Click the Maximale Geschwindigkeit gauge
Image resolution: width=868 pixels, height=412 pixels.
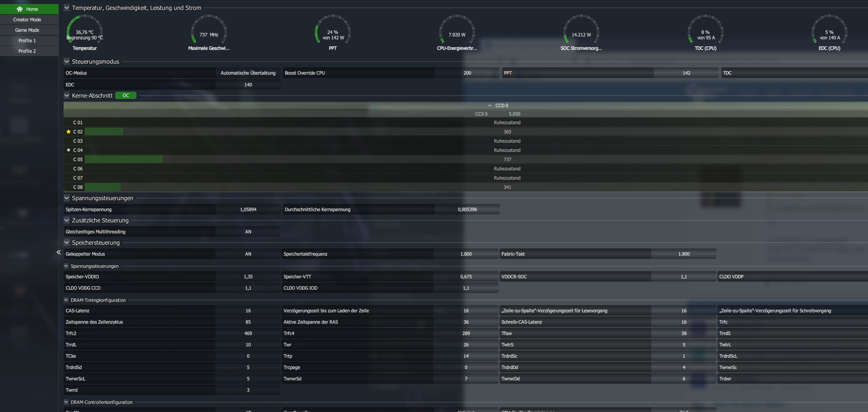[209, 32]
